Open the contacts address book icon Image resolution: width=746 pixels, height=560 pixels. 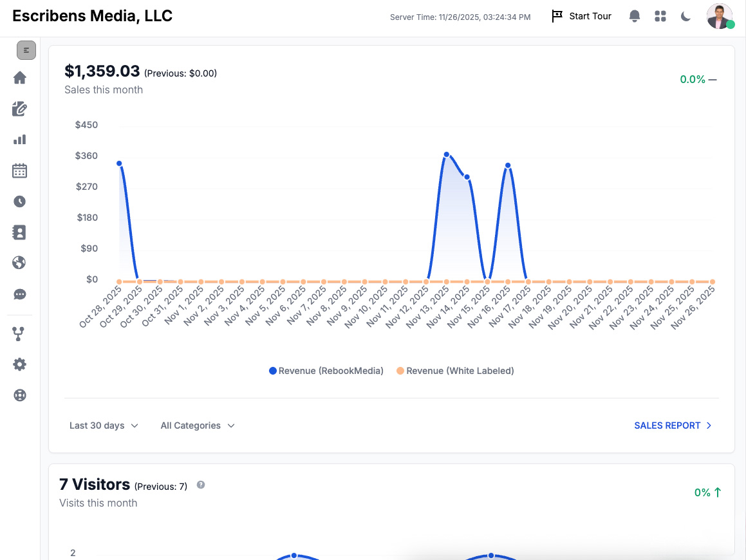20,232
